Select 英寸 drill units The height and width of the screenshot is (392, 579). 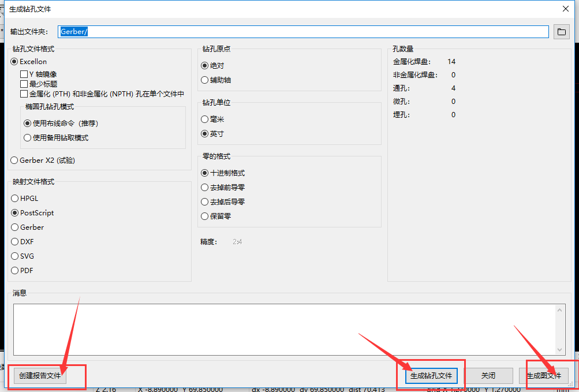tap(212, 134)
